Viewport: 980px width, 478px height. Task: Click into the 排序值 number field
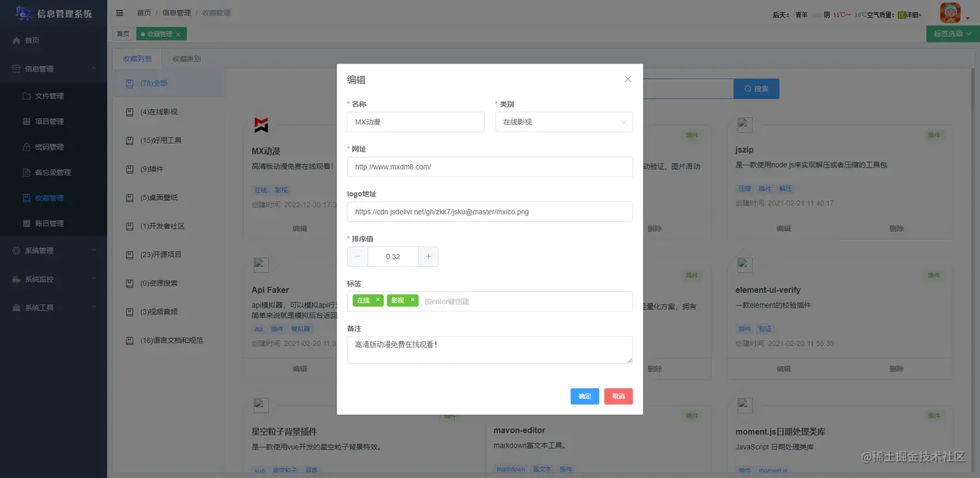393,256
